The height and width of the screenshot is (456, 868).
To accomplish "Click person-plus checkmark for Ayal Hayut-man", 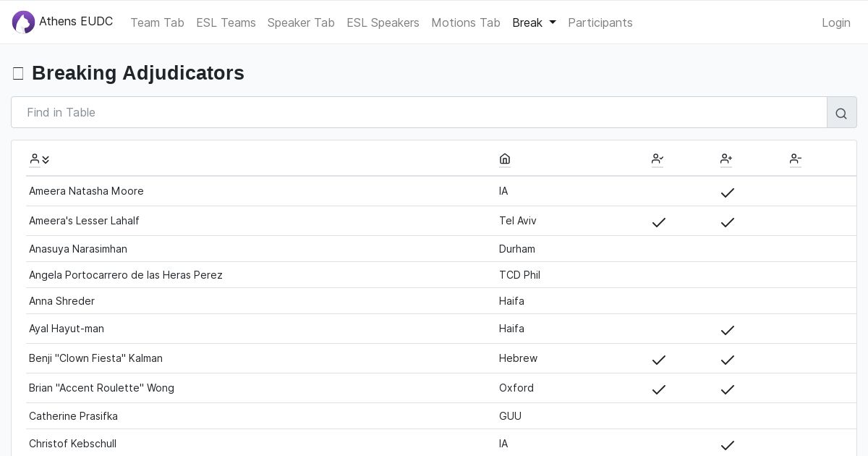I will (x=728, y=330).
